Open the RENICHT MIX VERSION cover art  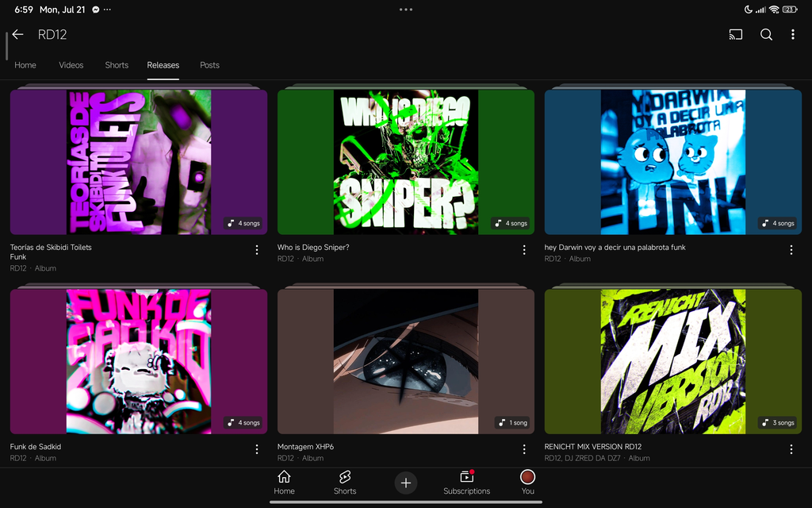point(673,361)
